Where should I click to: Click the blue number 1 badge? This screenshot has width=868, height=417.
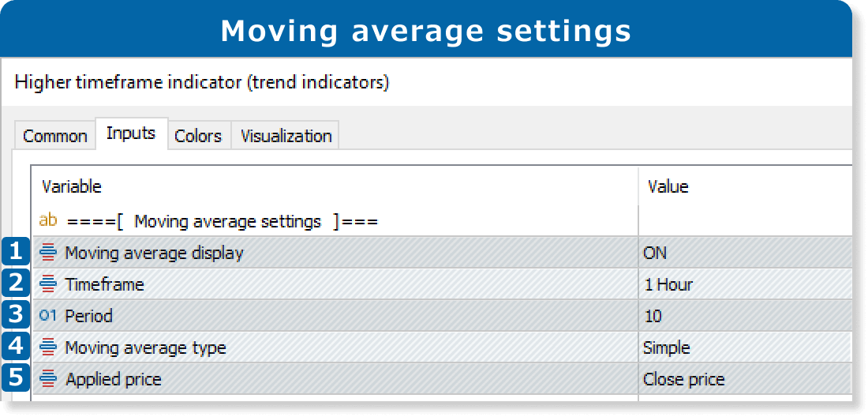coord(16,252)
